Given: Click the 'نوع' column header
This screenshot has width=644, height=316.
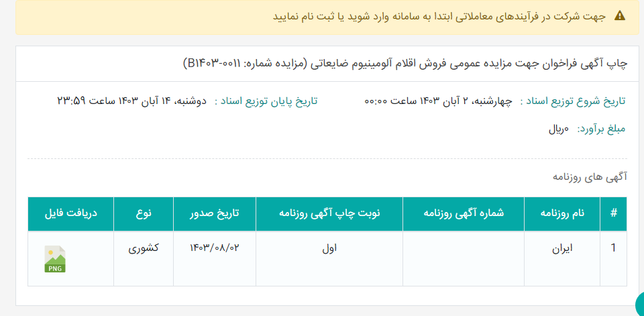Looking at the screenshot, I should pos(144,213).
